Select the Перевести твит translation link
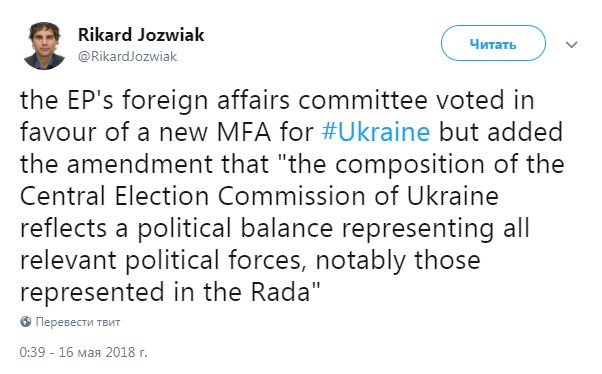This screenshot has height=374, width=602. [78, 322]
